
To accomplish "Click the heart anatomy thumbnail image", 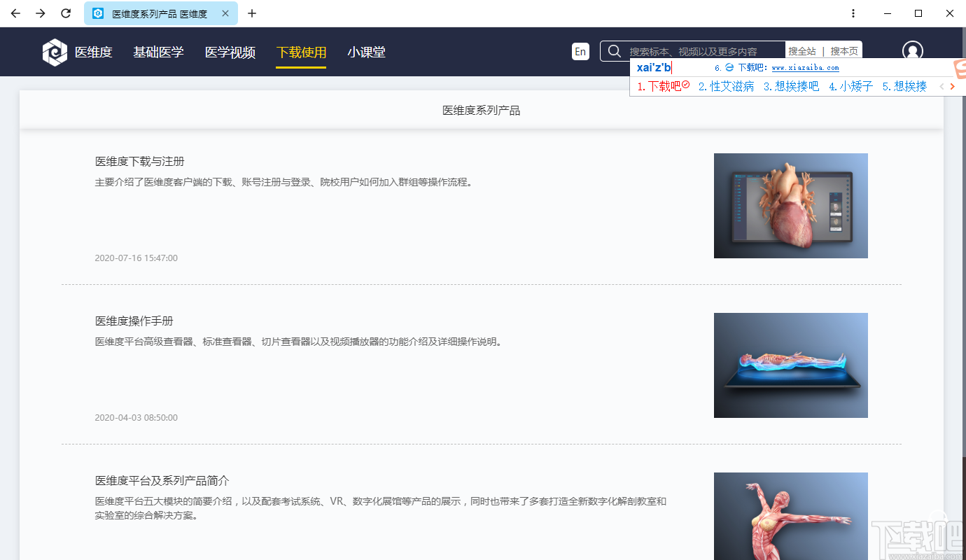I will coord(790,205).
